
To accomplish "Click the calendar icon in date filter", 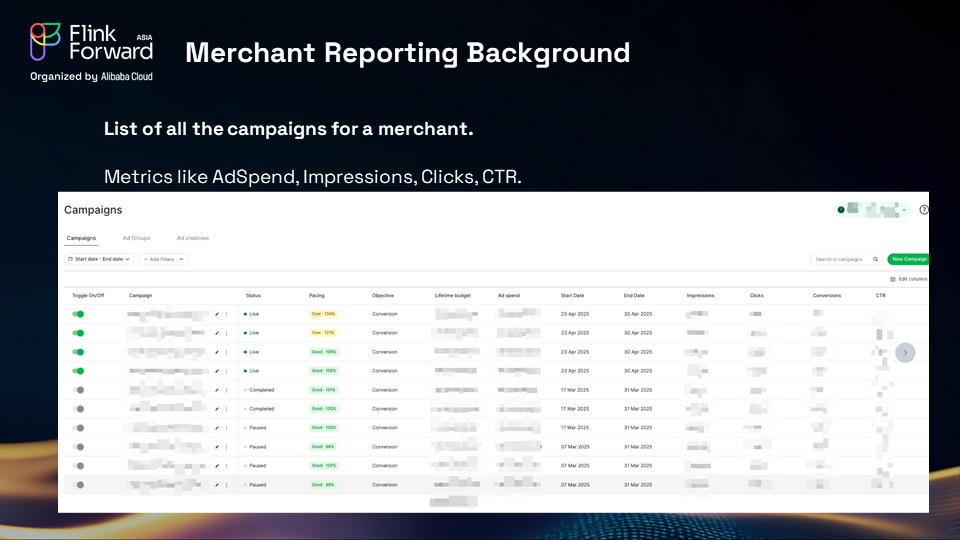I will pos(70,259).
